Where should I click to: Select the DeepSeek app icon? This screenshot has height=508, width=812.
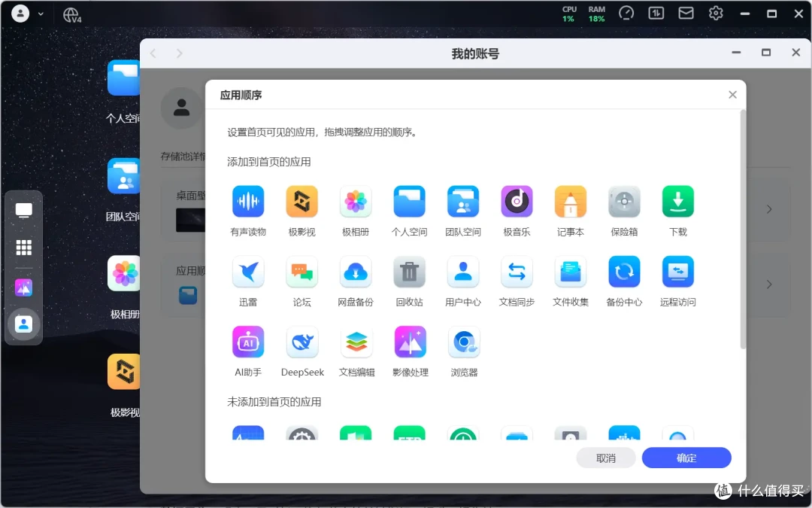[x=302, y=342]
